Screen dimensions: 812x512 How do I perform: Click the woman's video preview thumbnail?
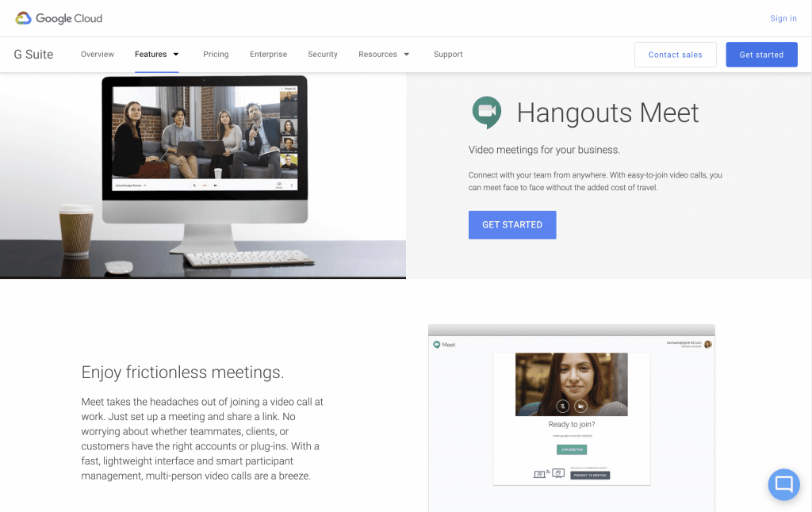coord(571,384)
